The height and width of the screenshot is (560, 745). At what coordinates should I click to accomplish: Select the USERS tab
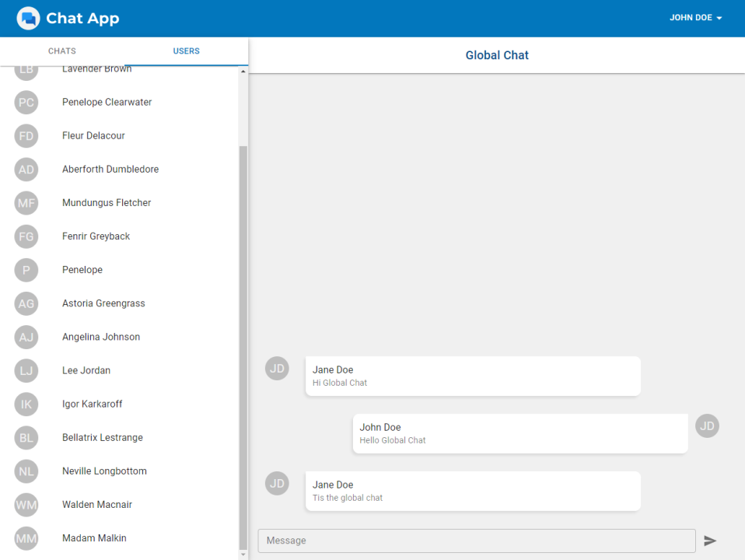187,51
